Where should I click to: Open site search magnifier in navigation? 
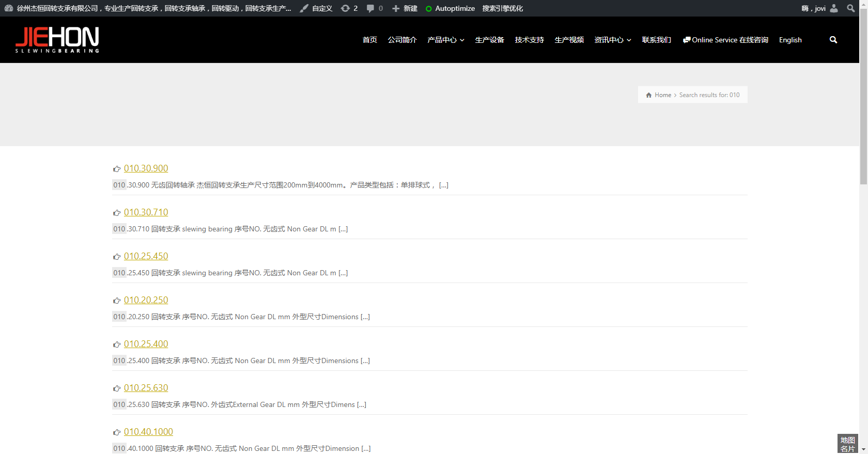click(833, 40)
